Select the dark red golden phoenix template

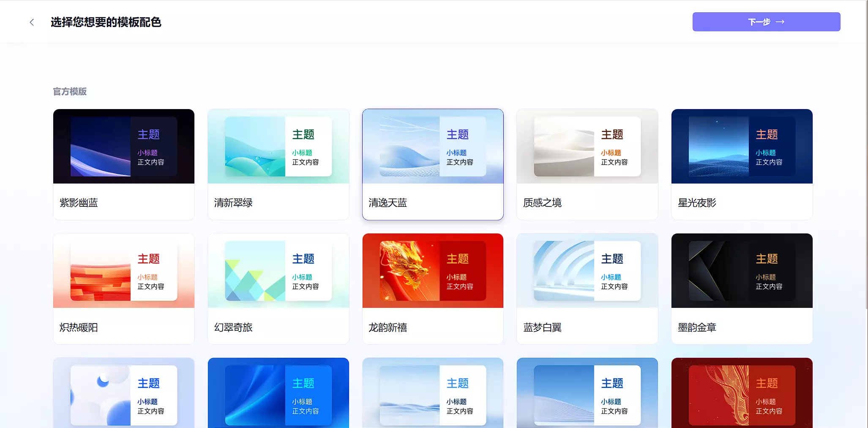tap(742, 394)
